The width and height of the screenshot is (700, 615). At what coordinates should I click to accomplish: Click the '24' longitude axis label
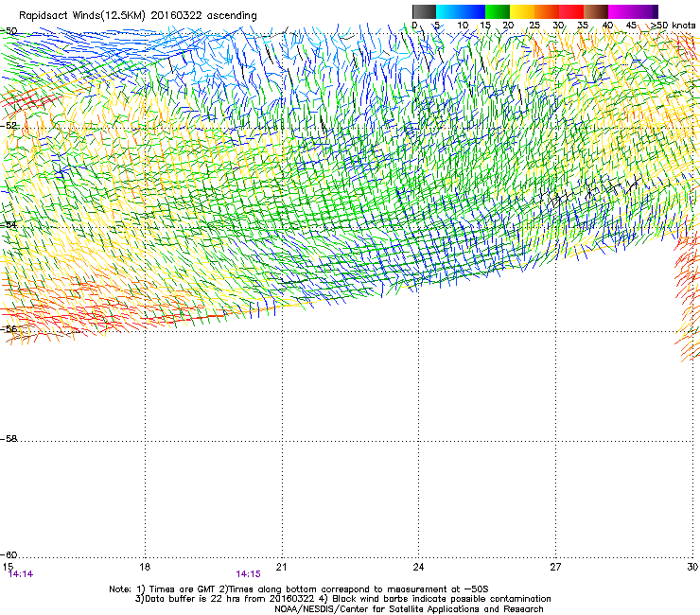pyautogui.click(x=418, y=567)
